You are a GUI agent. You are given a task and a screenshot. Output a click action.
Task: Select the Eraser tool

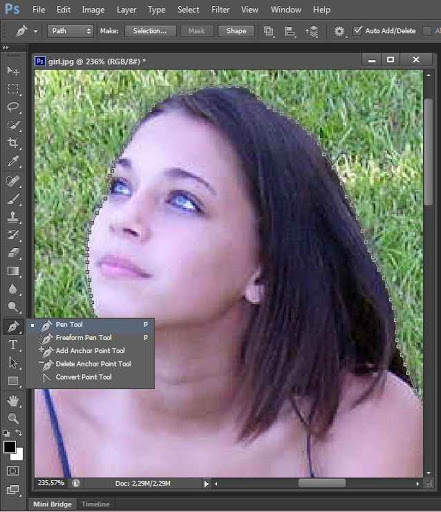point(13,253)
